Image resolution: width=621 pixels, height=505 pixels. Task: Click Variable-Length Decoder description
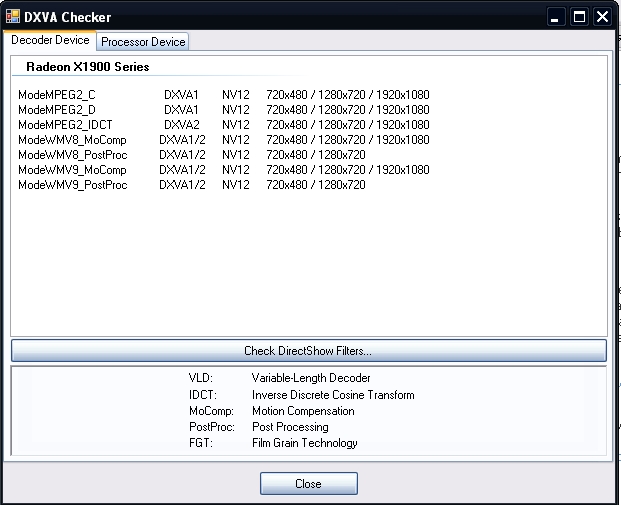(x=311, y=378)
